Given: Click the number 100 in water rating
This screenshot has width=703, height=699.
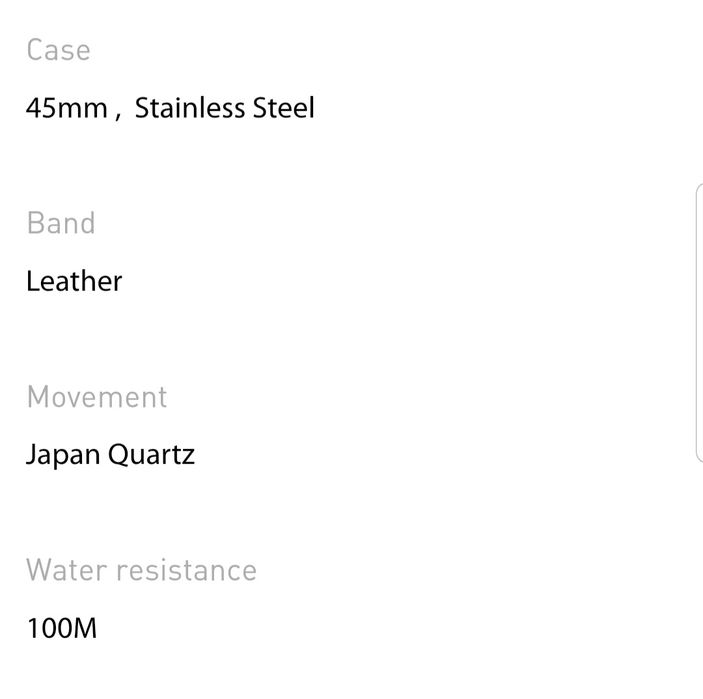Looking at the screenshot, I should 48,629.
